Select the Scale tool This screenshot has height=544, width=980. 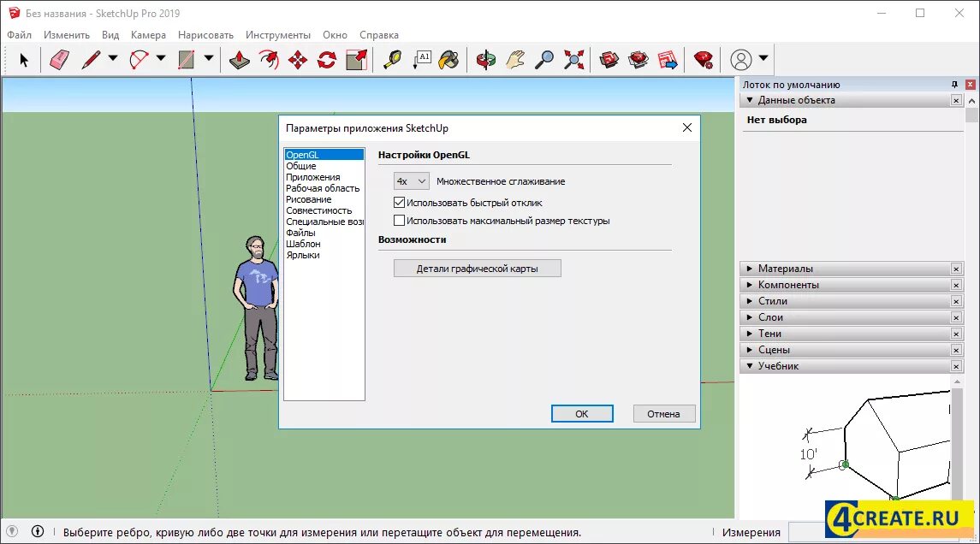[356, 60]
